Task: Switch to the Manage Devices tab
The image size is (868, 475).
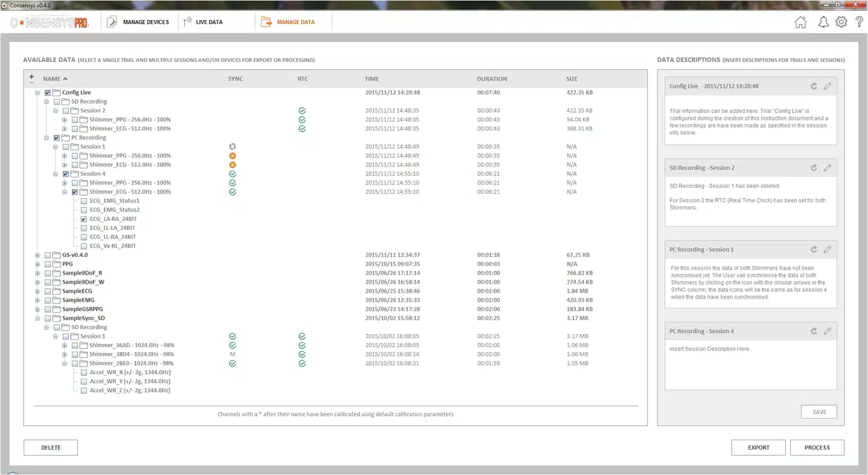Action: pyautogui.click(x=138, y=22)
